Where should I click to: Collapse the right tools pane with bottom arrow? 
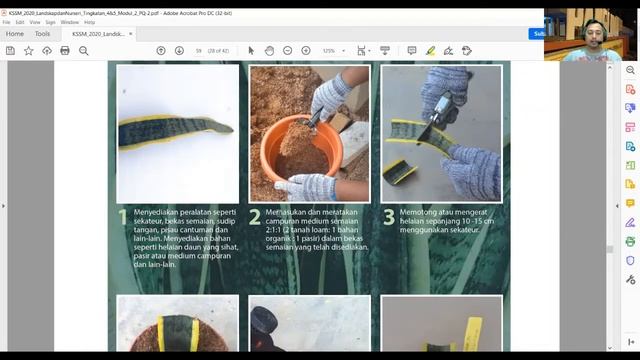pos(631,342)
